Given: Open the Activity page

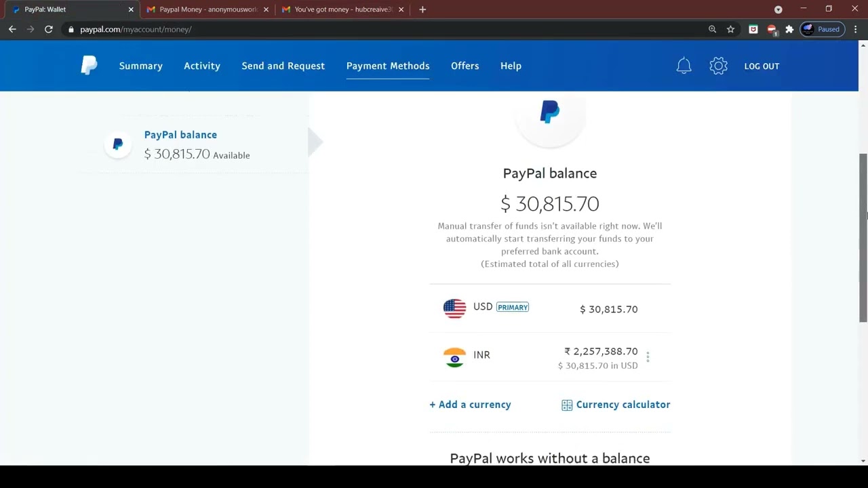Looking at the screenshot, I should click(x=202, y=66).
